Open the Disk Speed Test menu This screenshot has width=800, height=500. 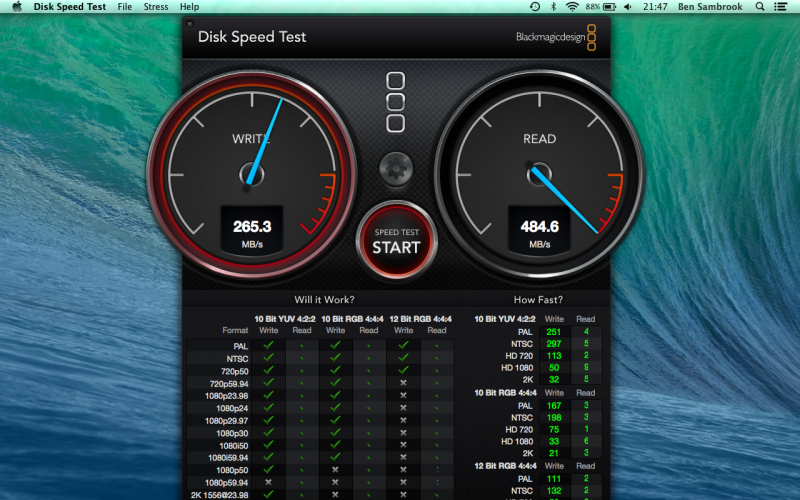70,7
